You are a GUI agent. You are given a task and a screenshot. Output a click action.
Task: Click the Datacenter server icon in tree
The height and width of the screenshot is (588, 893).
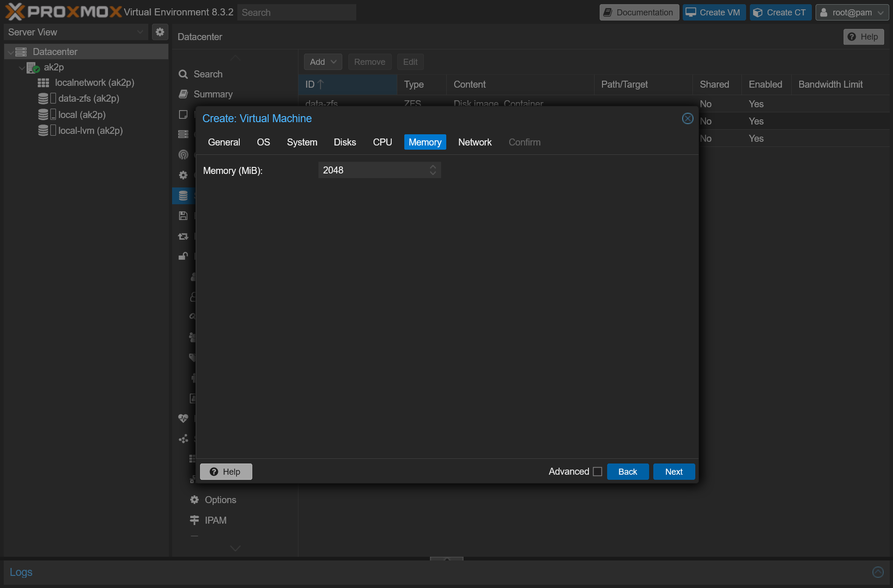click(21, 52)
